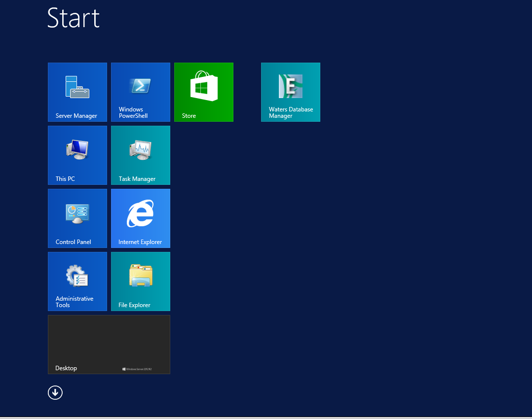
Task: Launch Waters Database Manager tile icon
Action: (290, 86)
